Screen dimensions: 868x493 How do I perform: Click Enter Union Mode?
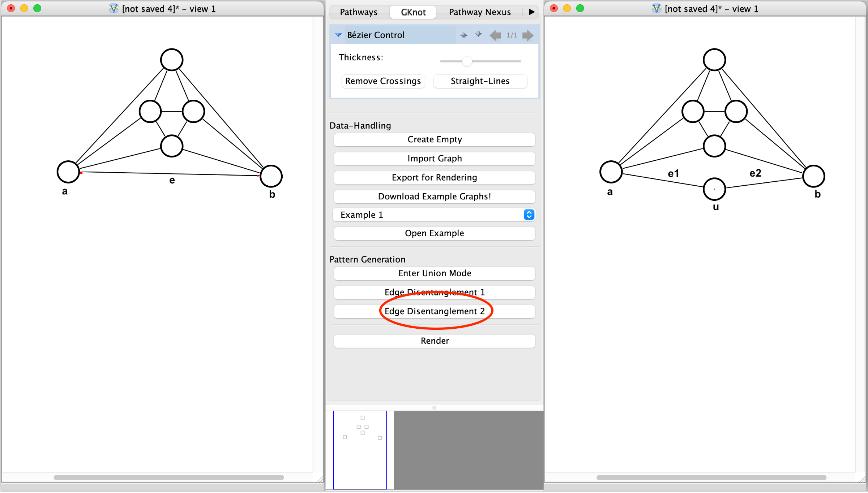click(434, 273)
